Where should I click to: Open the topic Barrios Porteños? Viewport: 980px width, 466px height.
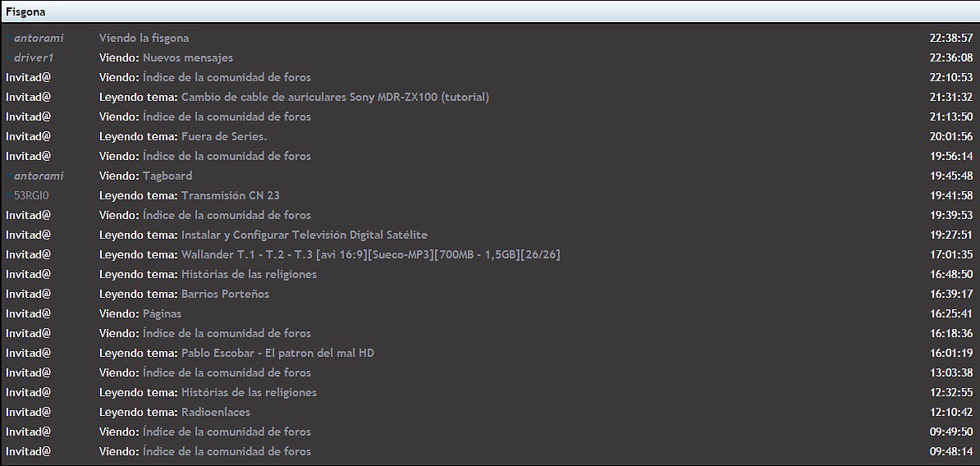click(225, 294)
